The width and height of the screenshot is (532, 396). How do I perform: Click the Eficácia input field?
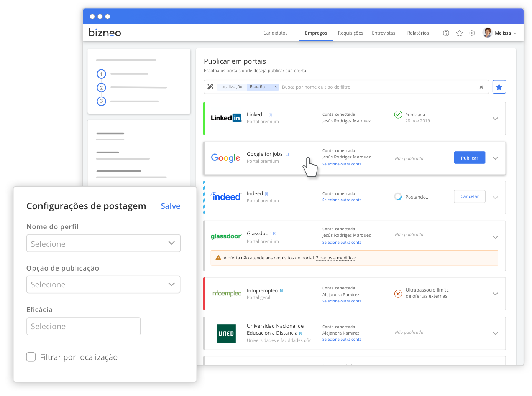pyautogui.click(x=84, y=327)
